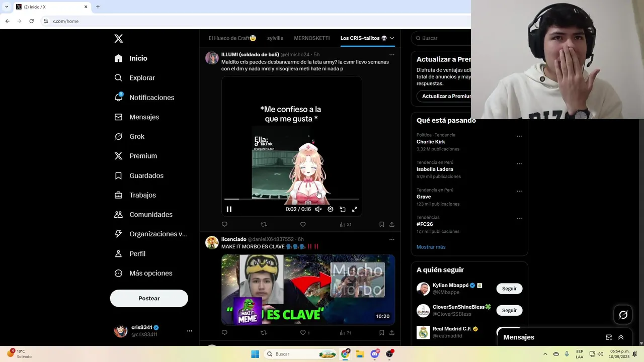Repost licenciado's post
Viewport: 644px width, 362px height.
264,332
